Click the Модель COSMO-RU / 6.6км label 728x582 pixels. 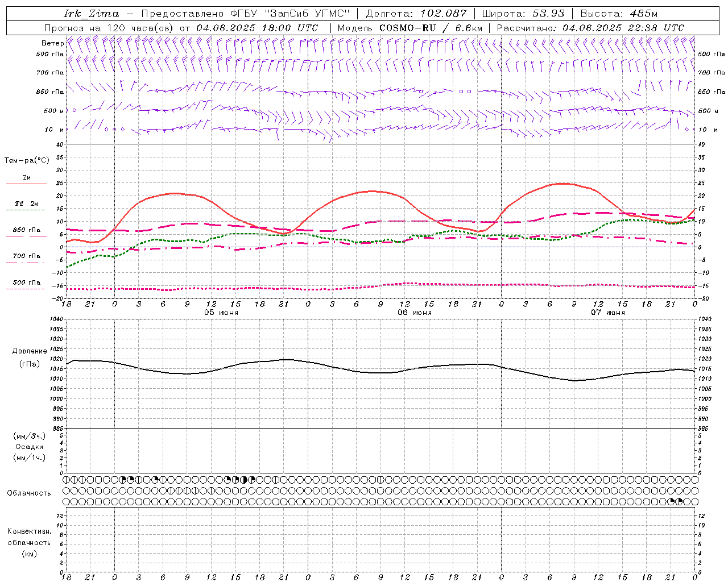[x=409, y=28]
